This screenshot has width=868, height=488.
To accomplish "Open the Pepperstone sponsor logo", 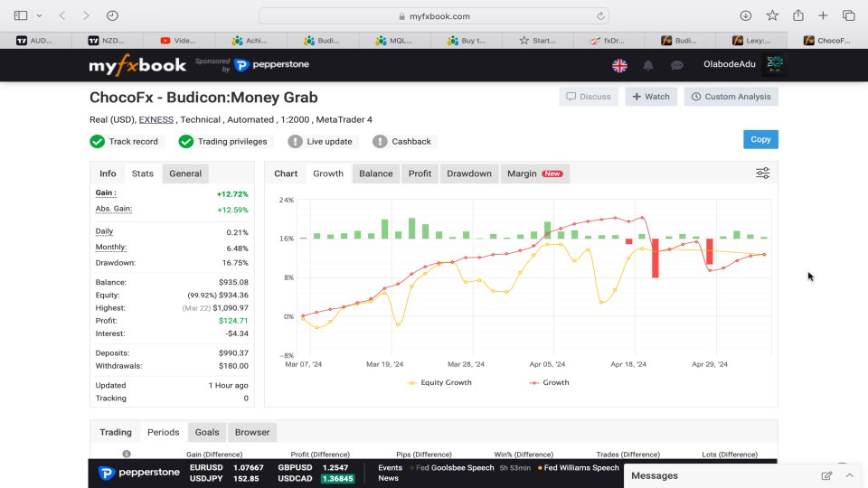I will pyautogui.click(x=271, y=65).
